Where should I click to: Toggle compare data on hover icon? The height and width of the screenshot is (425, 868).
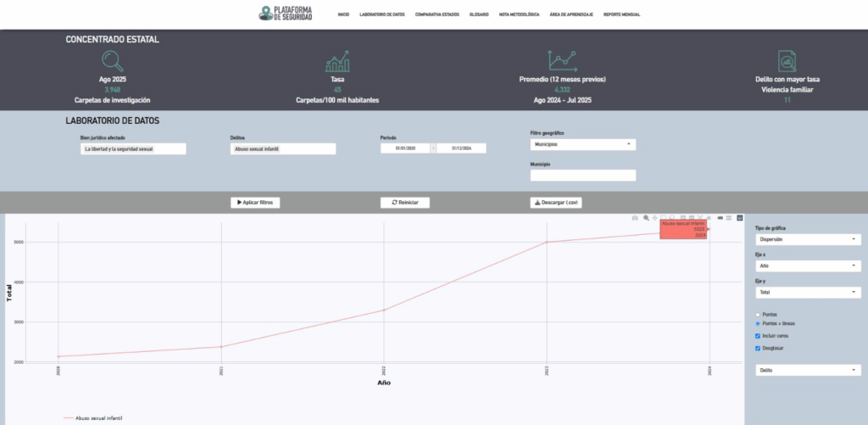(x=730, y=218)
